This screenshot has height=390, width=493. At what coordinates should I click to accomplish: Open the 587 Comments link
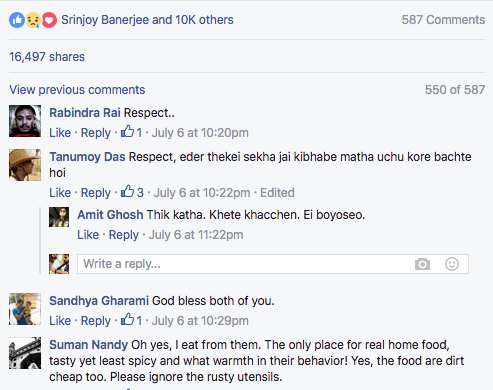click(x=443, y=20)
